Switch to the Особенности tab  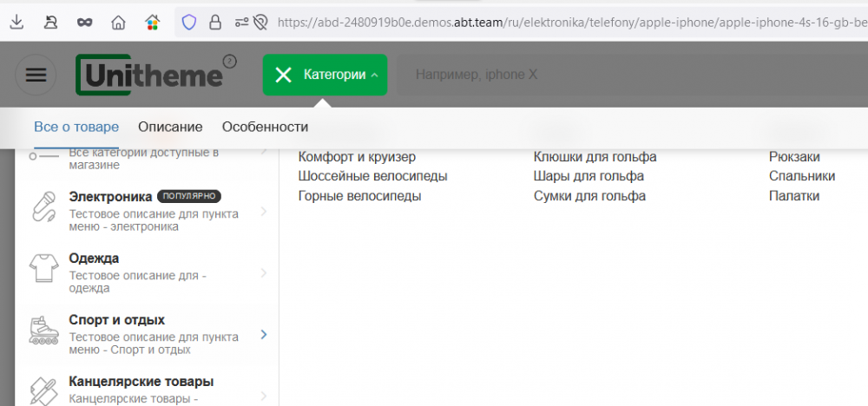pos(265,127)
